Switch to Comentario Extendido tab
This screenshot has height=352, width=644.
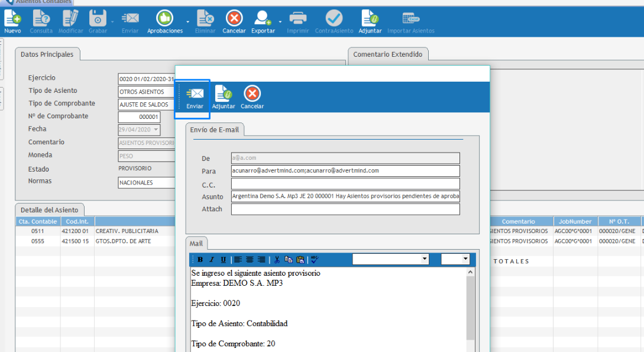pyautogui.click(x=388, y=54)
